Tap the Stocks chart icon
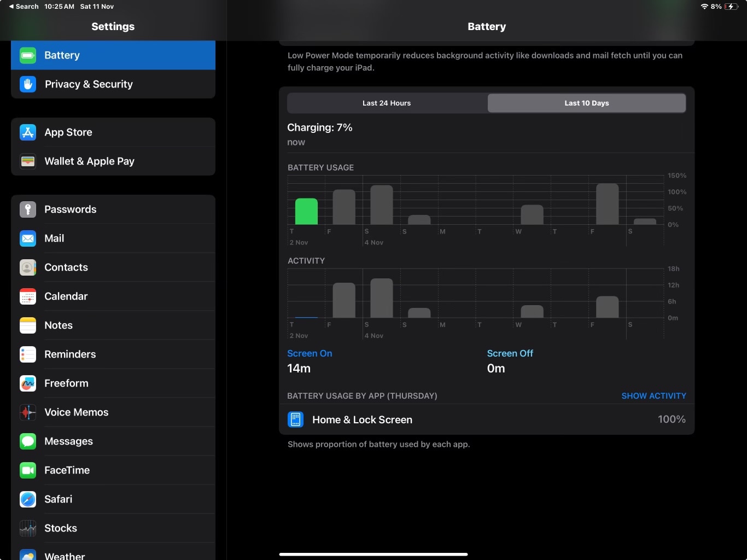 point(28,528)
